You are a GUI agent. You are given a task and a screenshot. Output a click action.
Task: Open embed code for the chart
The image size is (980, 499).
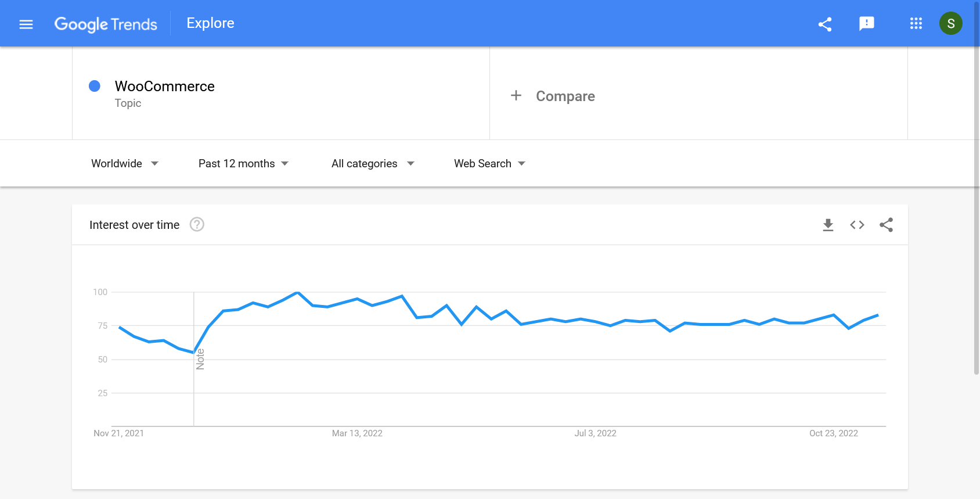pos(857,225)
